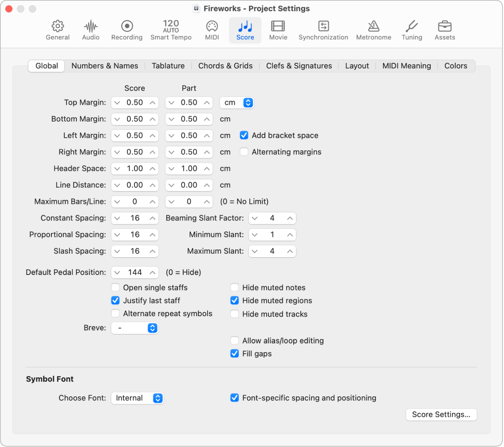
Task: Open the Smart Tempo settings
Action: [171, 29]
